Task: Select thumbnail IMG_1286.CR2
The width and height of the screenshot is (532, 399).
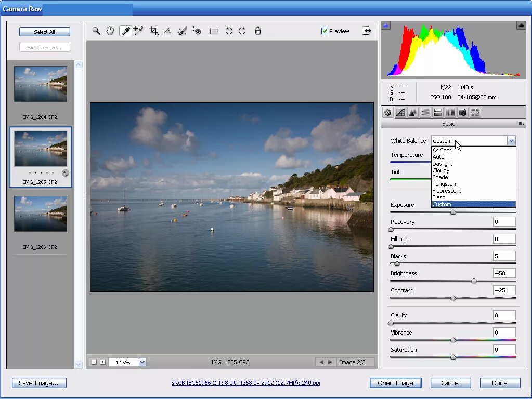Action: [x=41, y=214]
